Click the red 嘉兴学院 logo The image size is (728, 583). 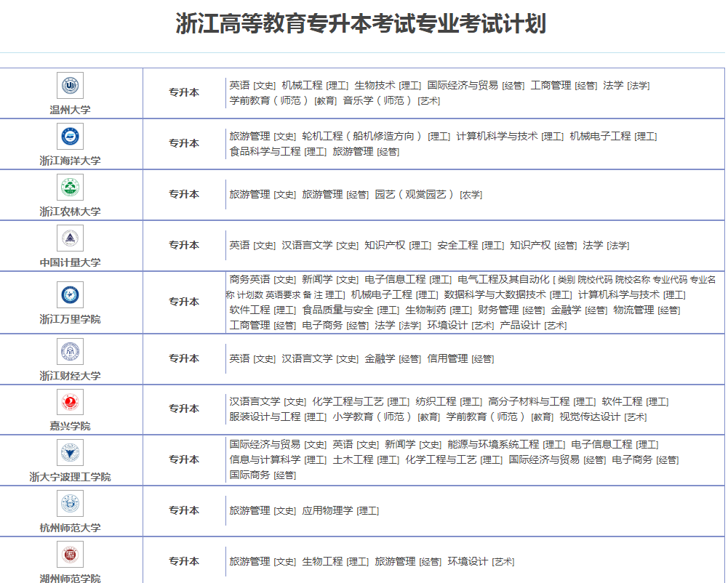[x=71, y=402]
